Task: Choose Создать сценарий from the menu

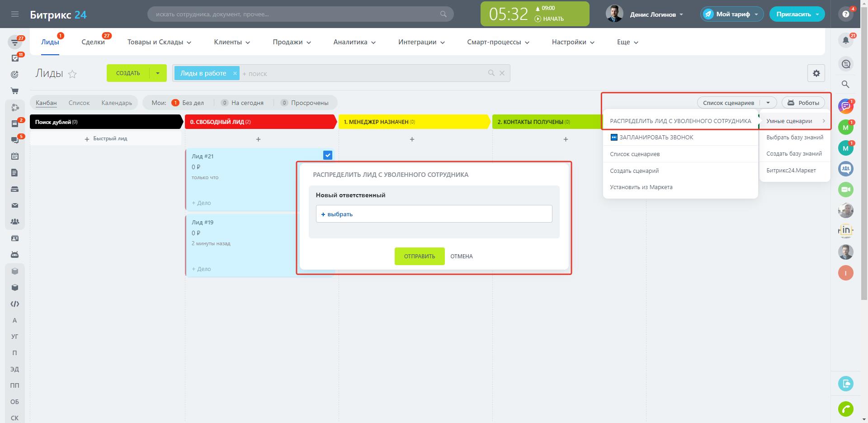Action: pyautogui.click(x=680, y=171)
